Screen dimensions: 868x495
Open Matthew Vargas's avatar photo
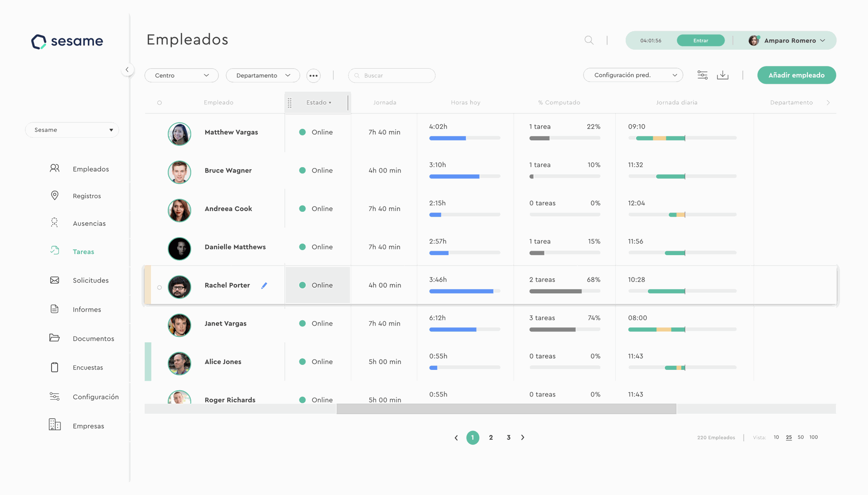point(179,134)
